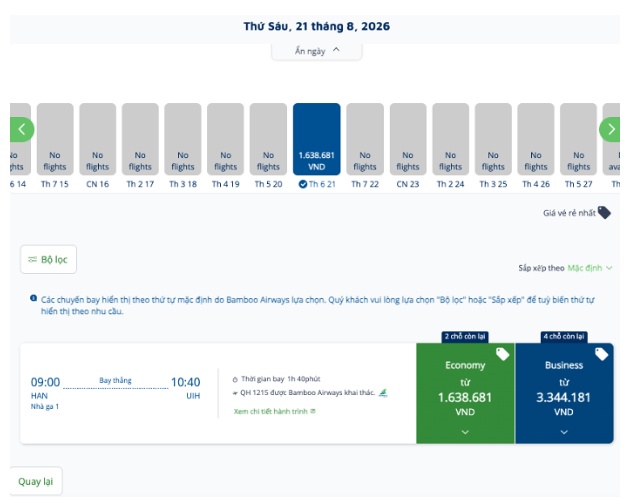Select date tab Th 5 20
Image resolution: width=635 pixels, height=498 pixels.
pyautogui.click(x=268, y=146)
